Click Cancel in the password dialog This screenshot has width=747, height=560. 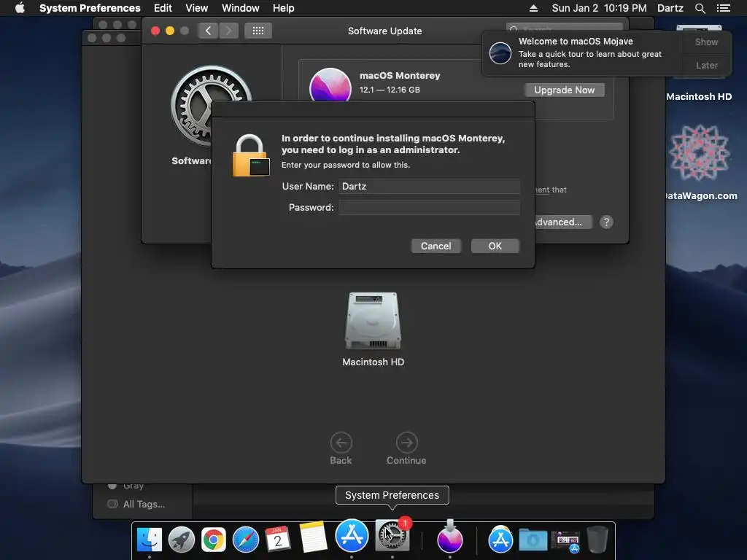[x=436, y=246]
